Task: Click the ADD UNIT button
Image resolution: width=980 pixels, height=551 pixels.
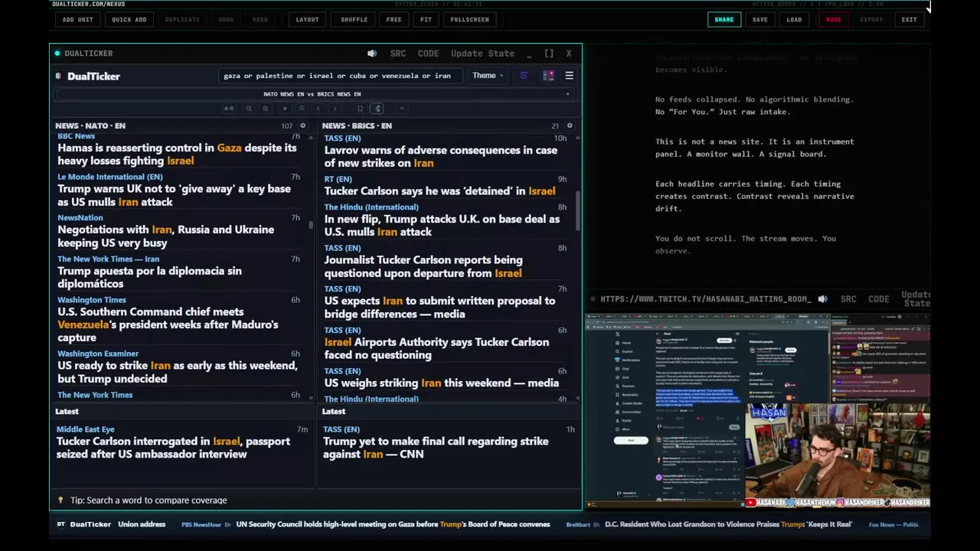Action: click(77, 19)
